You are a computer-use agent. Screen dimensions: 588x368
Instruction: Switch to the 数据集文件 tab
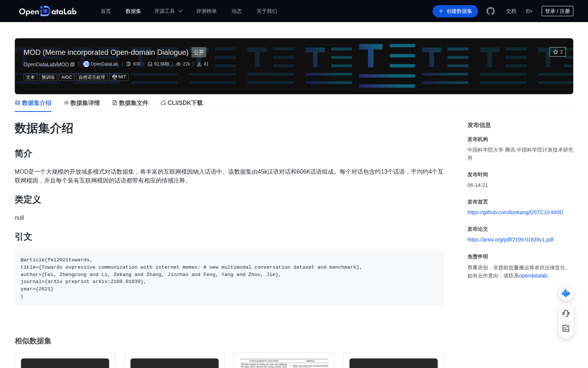[x=130, y=103]
